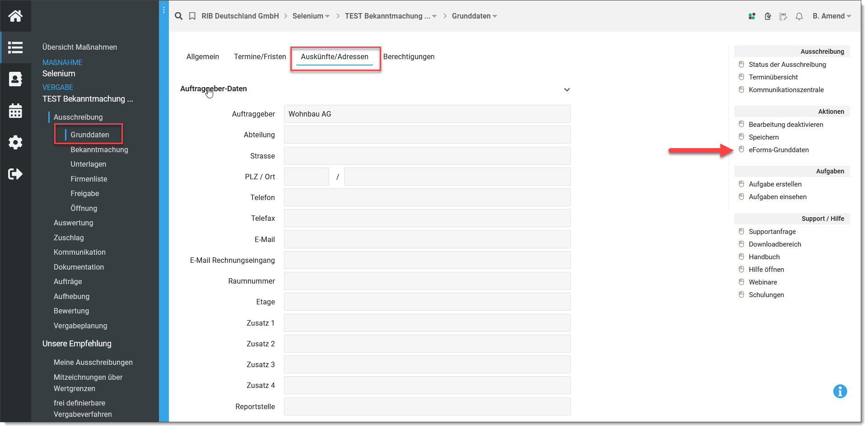The width and height of the screenshot is (868, 429).
Task: Open the contacts address book icon
Action: pos(15,79)
